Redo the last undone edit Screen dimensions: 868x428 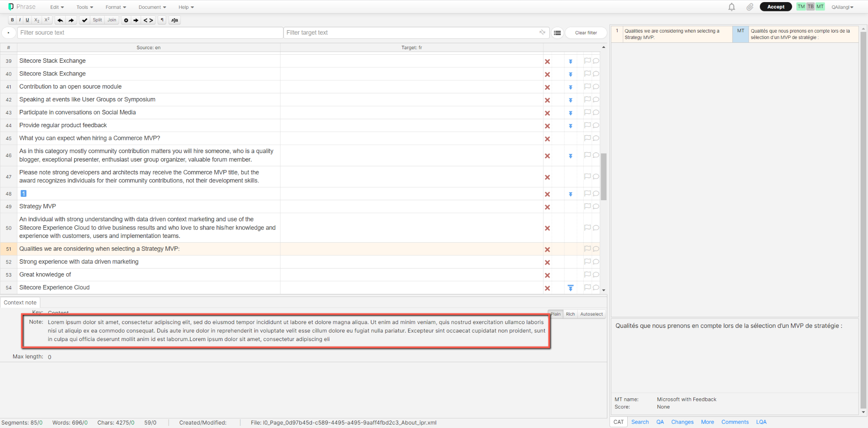(71, 20)
